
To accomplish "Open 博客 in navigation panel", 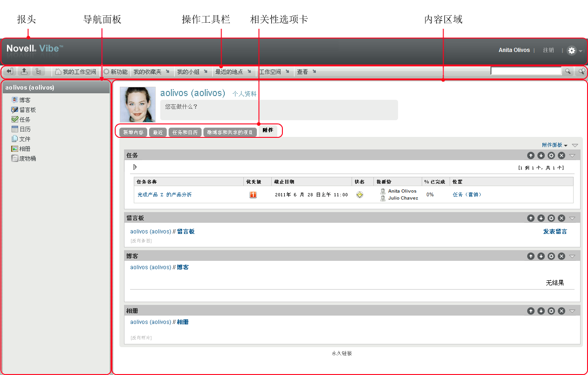I will [21, 100].
